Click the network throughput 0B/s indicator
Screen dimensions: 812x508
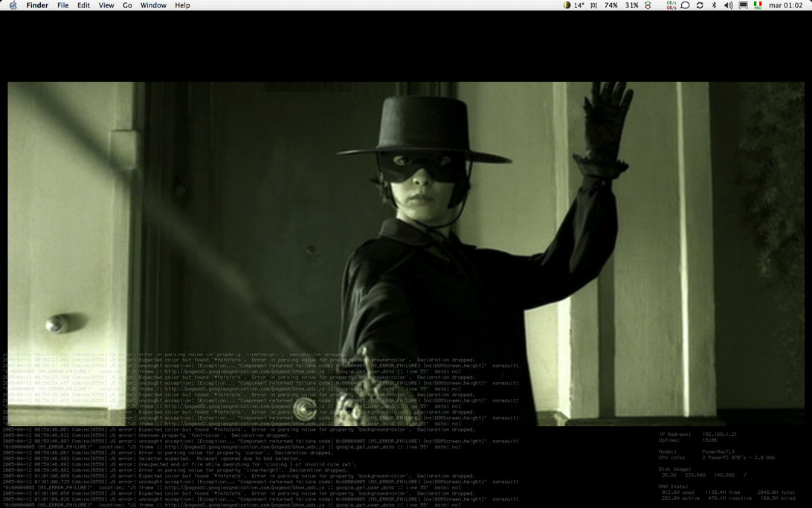671,5
